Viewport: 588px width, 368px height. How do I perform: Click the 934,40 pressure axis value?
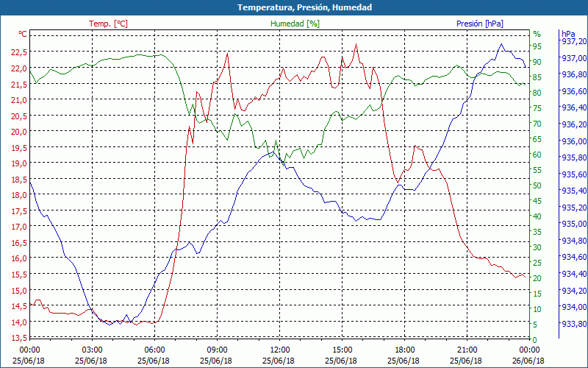(x=573, y=274)
